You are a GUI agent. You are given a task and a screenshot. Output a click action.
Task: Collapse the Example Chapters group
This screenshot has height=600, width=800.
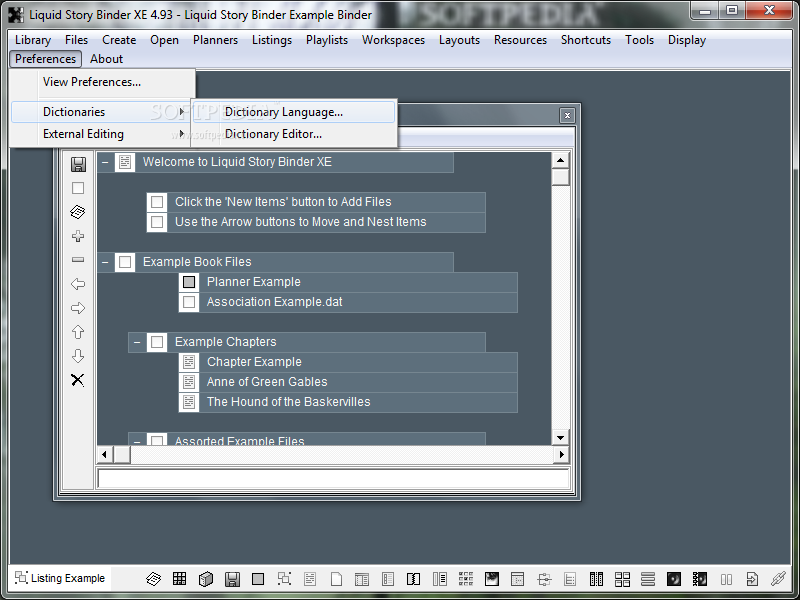[x=137, y=342]
